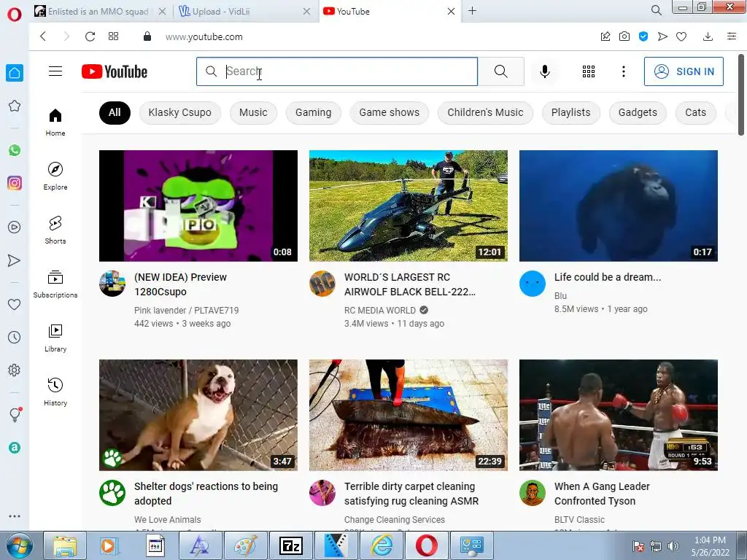Open the Tyson boxing video thumbnail
The width and height of the screenshot is (747, 560).
pos(619,415)
